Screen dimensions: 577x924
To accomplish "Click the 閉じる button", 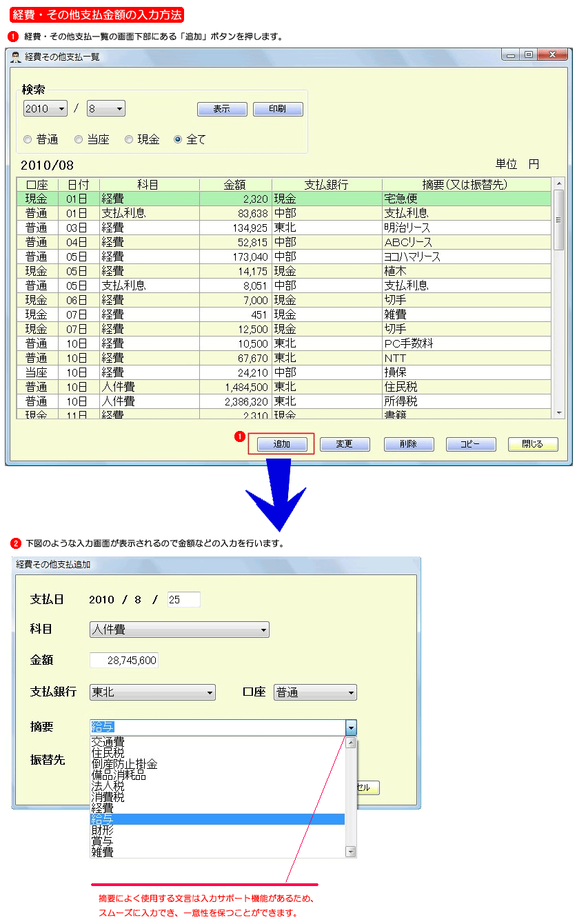I will pos(533,444).
